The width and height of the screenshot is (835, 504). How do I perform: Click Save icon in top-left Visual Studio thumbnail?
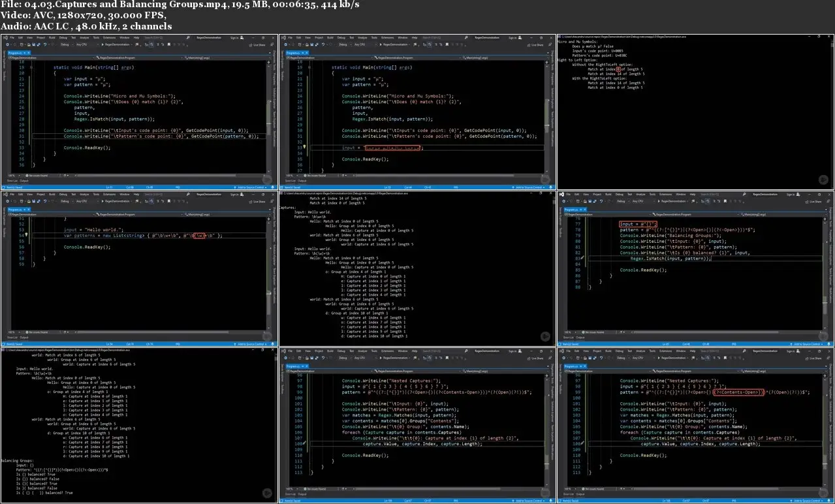point(34,45)
